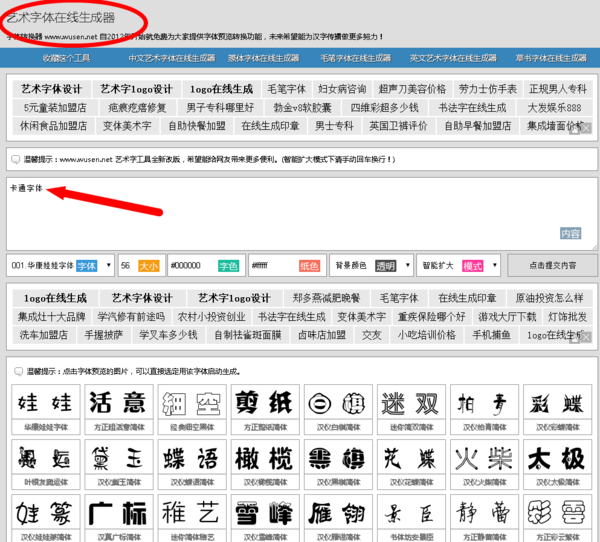Click the 大发娱乐888 ad link
Image resolution: width=600 pixels, height=542 pixels.
click(554, 108)
